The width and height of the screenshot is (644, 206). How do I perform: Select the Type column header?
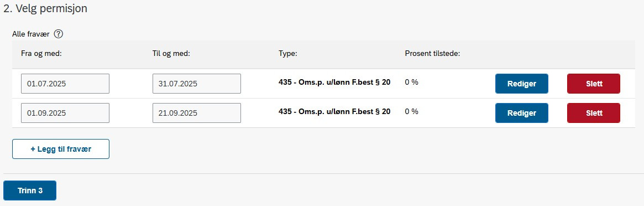[x=287, y=54]
